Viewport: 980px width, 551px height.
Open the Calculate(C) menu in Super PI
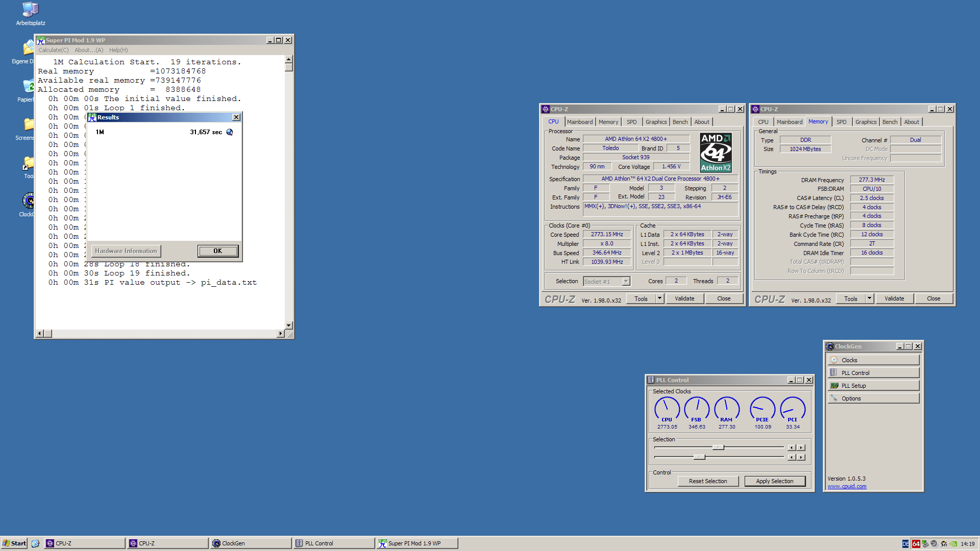point(54,50)
